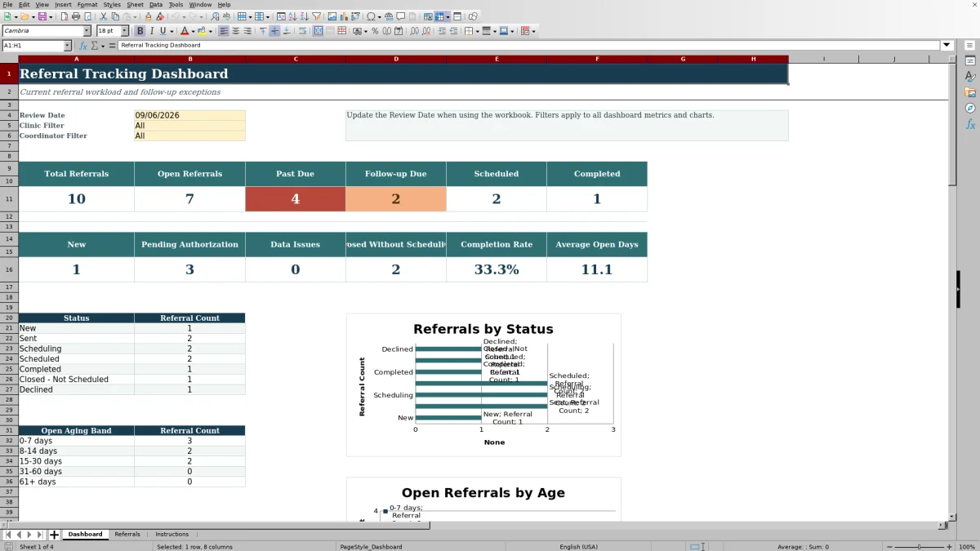
Task: Insert Image icon in toolbar
Action: pyautogui.click(x=332, y=16)
